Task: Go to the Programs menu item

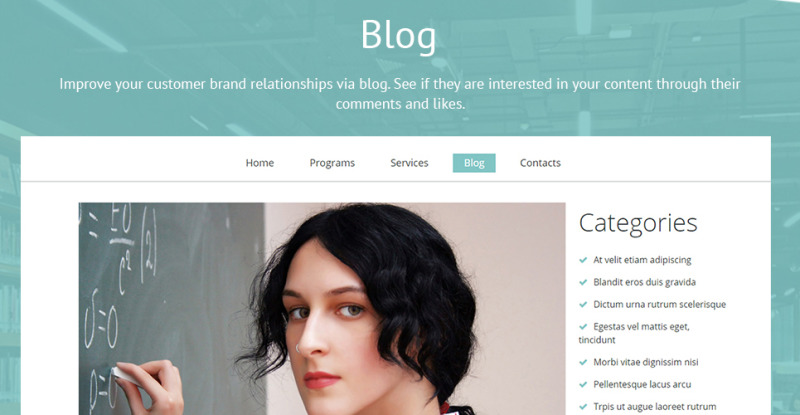Action: click(332, 163)
